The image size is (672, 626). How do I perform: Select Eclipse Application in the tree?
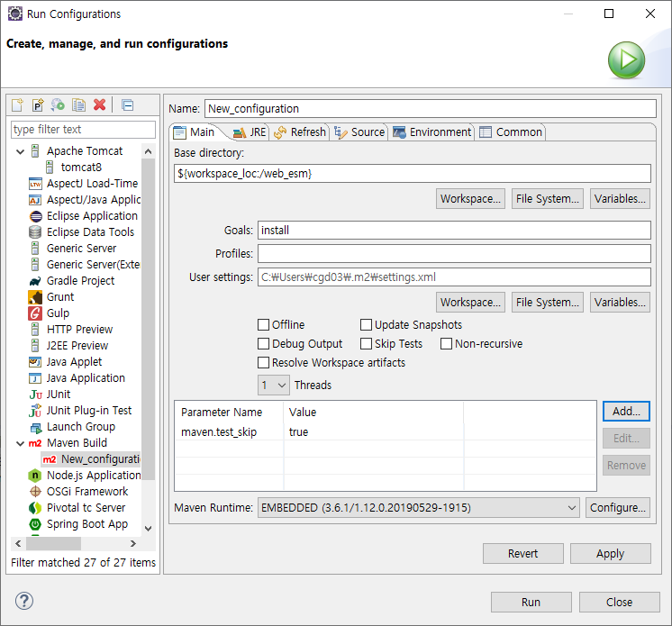(92, 216)
